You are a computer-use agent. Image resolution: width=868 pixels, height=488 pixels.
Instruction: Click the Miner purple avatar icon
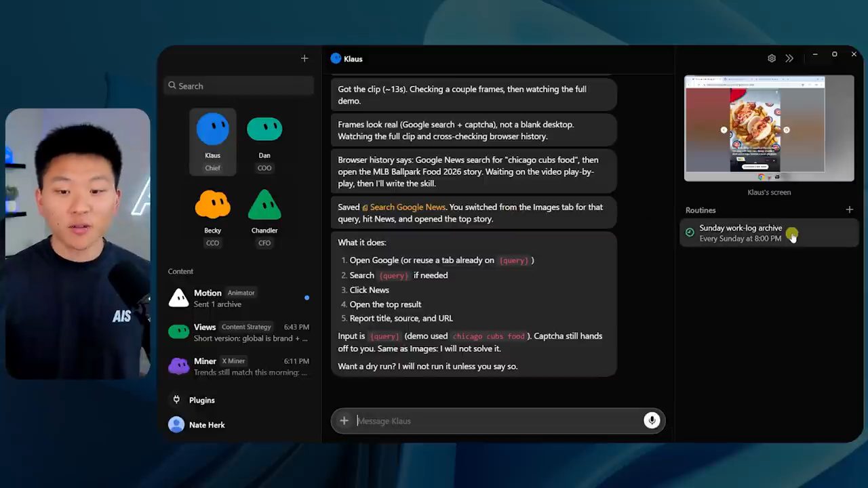tap(178, 366)
